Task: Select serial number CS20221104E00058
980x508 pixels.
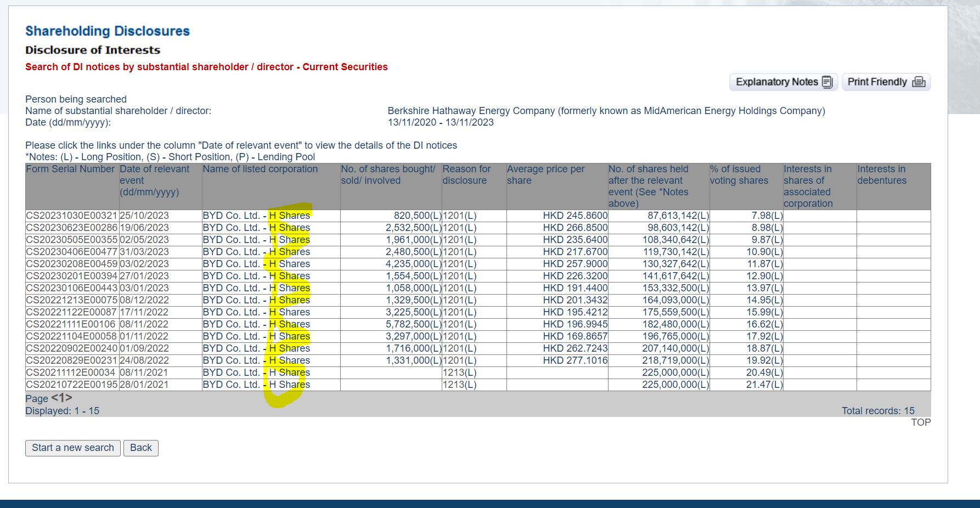Action: tap(72, 336)
